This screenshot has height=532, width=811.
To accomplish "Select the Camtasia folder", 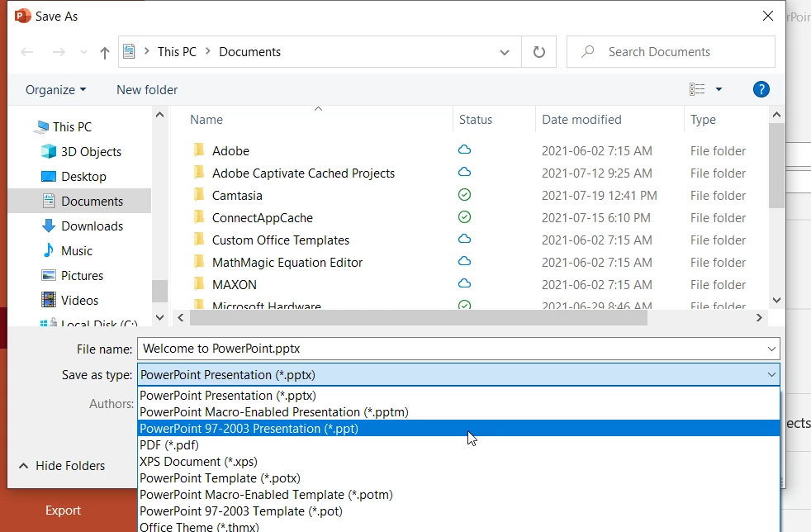I will point(237,196).
